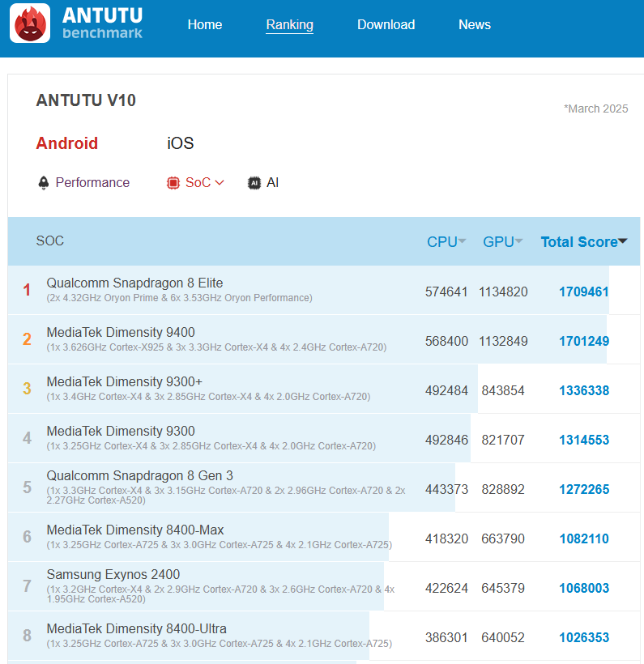Click GPU score 828892
Image resolution: width=644 pixels, height=664 pixels.
click(x=503, y=490)
